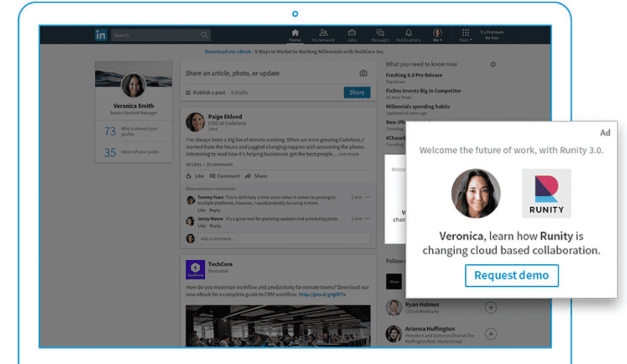Comment on Paige Eklund's post
Image resolution: width=627 pixels, height=364 pixels.
[x=225, y=176]
